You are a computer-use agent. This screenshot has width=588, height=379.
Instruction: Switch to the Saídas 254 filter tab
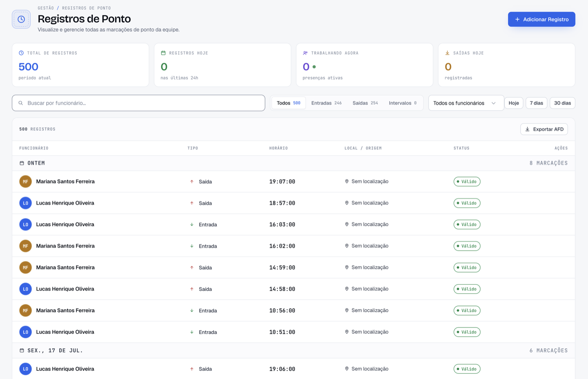tap(365, 103)
